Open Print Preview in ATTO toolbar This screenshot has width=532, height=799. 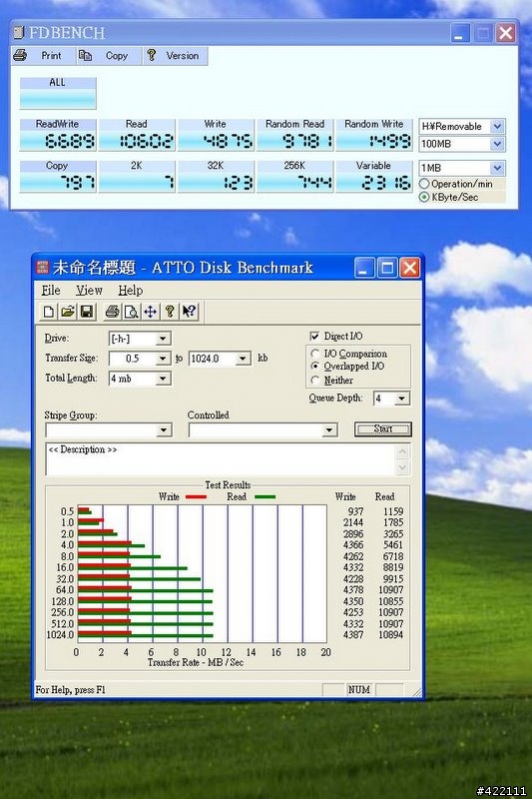131,312
